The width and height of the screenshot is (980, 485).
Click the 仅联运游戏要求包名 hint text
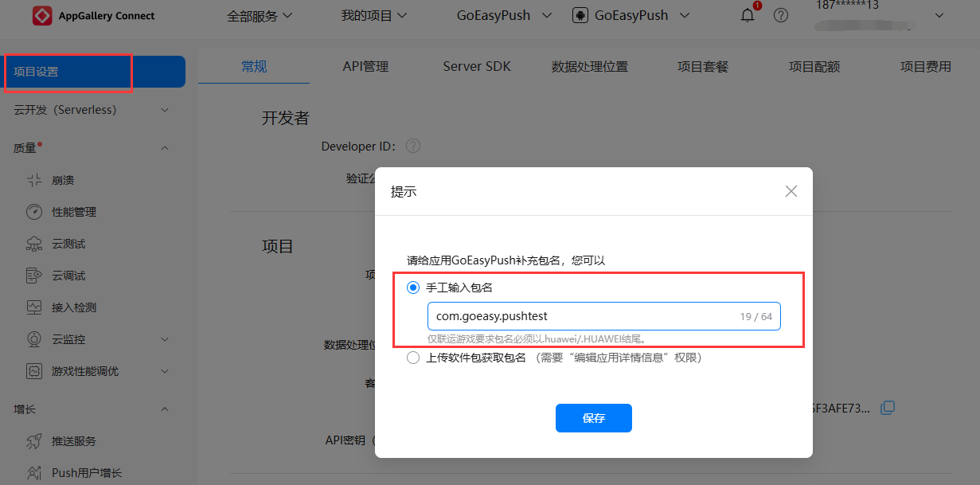[537, 339]
